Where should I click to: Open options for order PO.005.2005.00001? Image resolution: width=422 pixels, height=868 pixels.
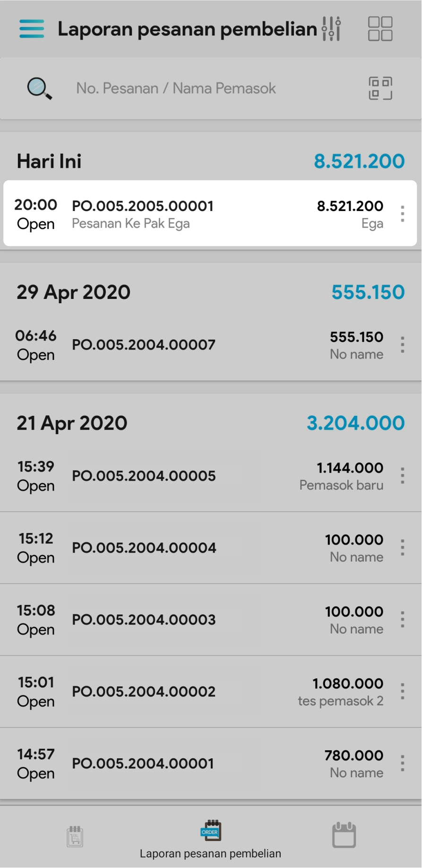pos(402,214)
